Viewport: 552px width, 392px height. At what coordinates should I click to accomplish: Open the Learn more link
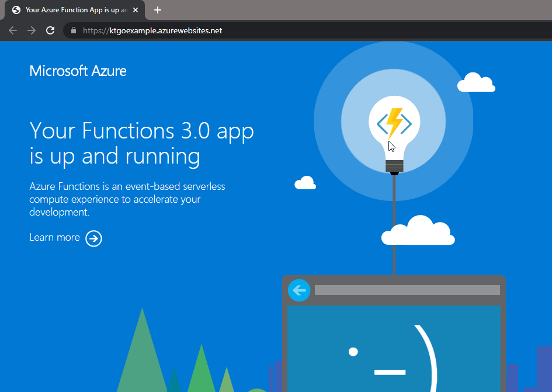[65, 238]
